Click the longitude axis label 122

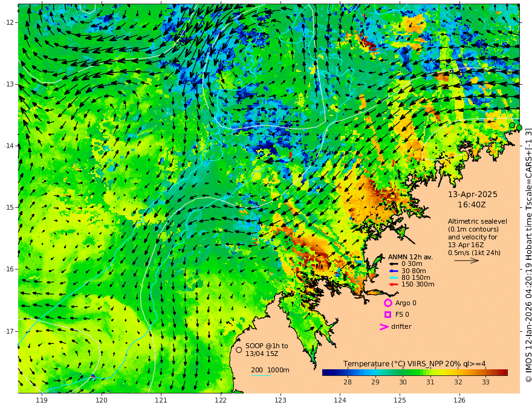(x=221, y=401)
